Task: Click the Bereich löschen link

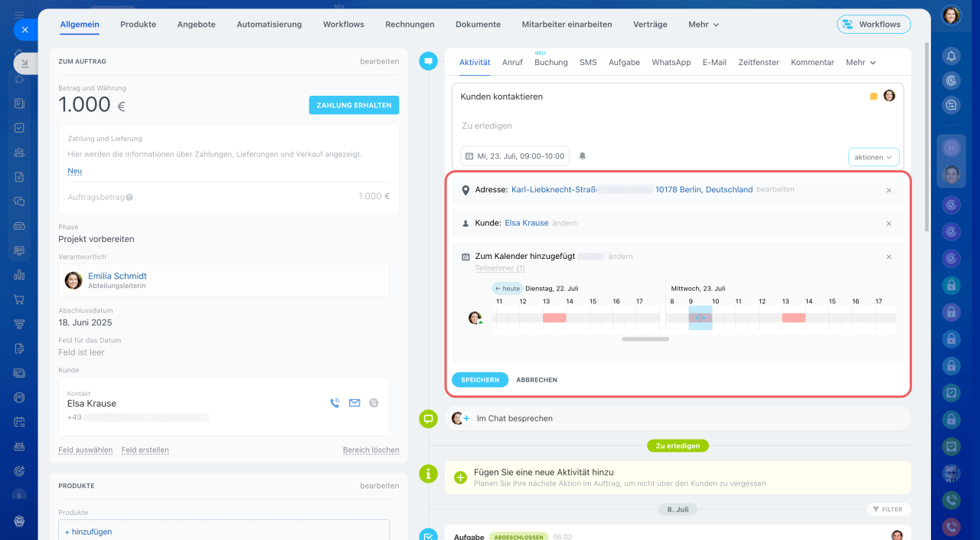Action: point(371,450)
